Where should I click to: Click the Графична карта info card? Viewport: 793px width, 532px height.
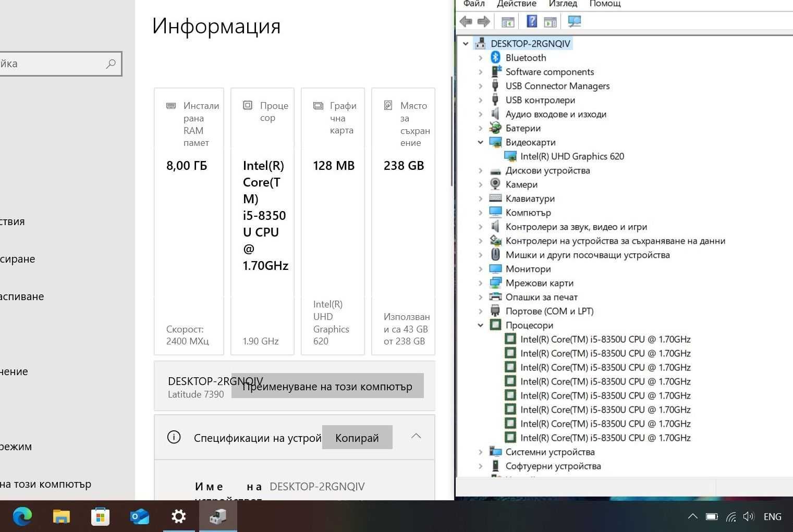pos(333,221)
